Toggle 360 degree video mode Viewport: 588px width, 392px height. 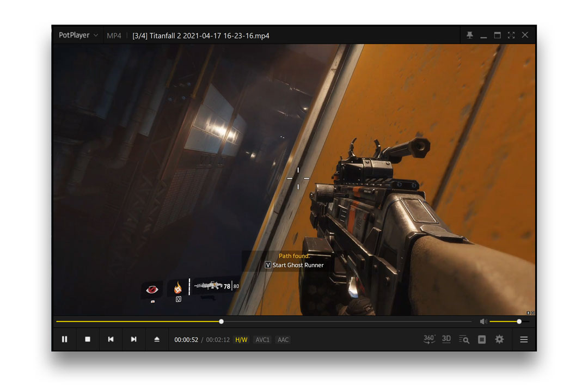click(429, 339)
